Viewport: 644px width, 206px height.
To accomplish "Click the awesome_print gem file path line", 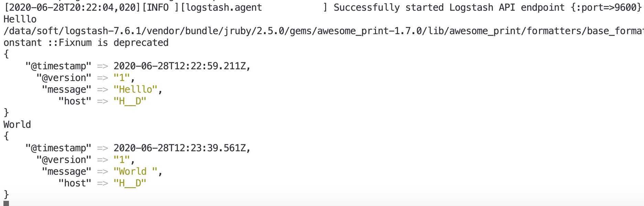I will coord(323,31).
